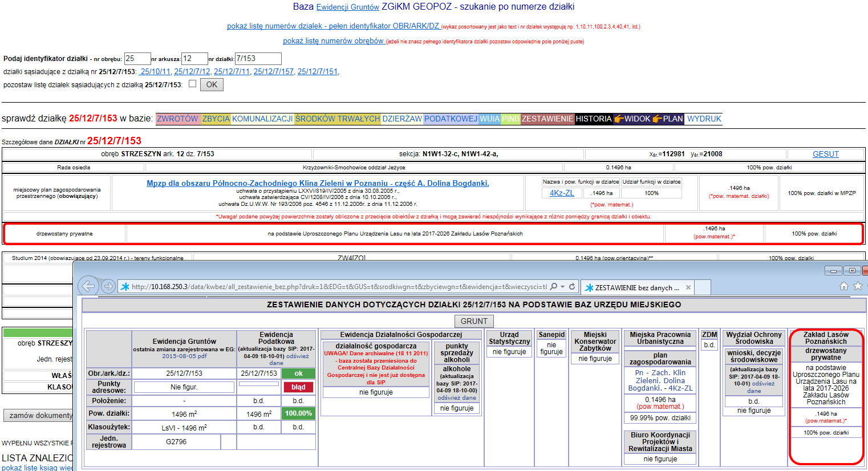This screenshot has width=868, height=471.
Task: Open the GESUT link
Action: click(x=825, y=154)
